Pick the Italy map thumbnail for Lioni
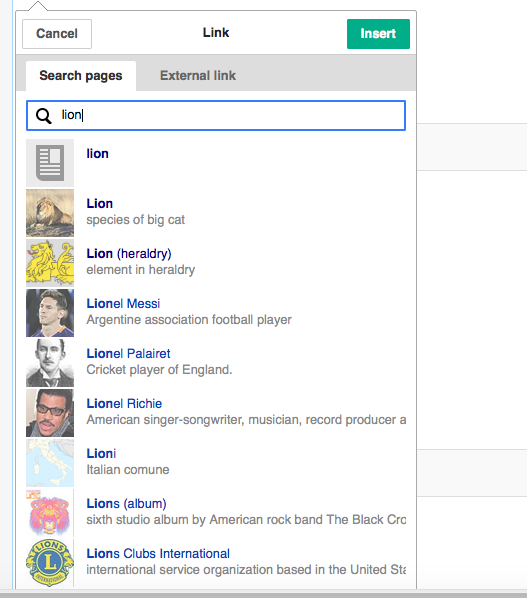Image resolution: width=527 pixels, height=598 pixels. (50, 463)
